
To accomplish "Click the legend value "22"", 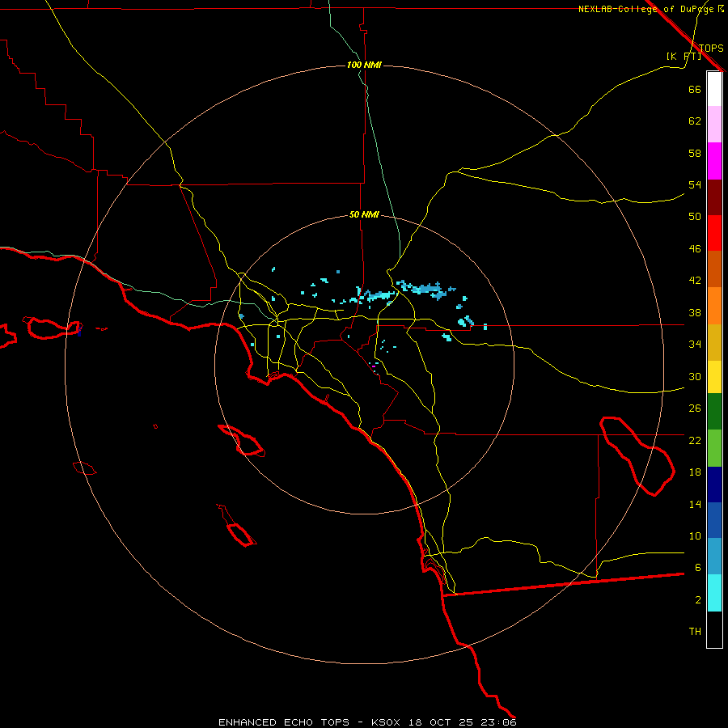I will 695,440.
